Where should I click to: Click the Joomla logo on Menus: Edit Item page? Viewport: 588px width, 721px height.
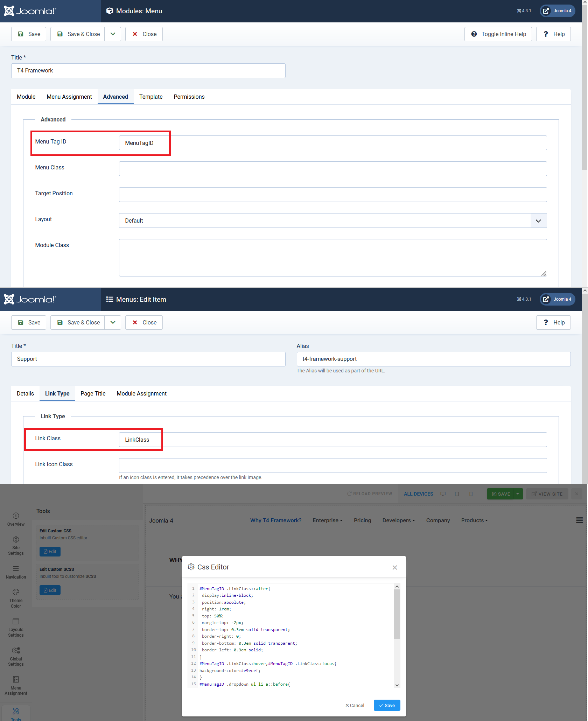30,299
